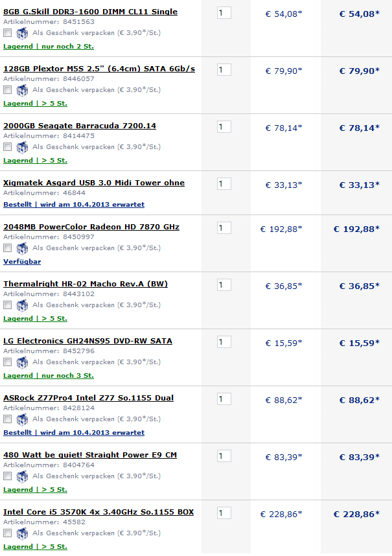Enable gift wrapping for 128GB Plextor M5S
This screenshot has height=556, width=392.
point(7,90)
